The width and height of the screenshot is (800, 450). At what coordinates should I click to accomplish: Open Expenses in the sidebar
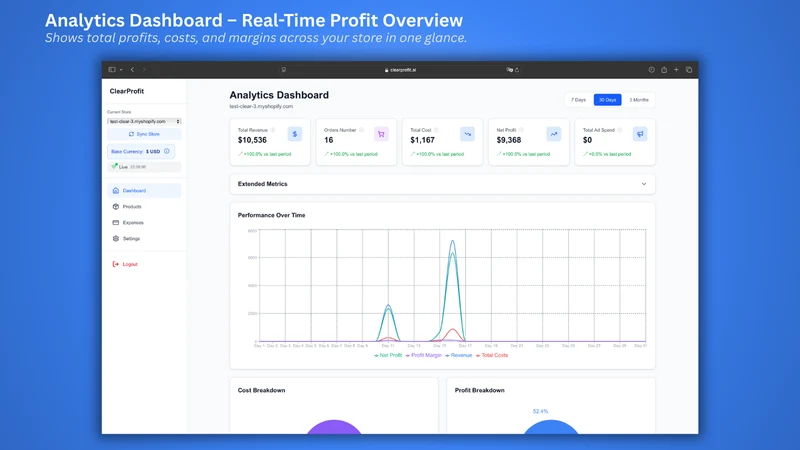(x=144, y=222)
